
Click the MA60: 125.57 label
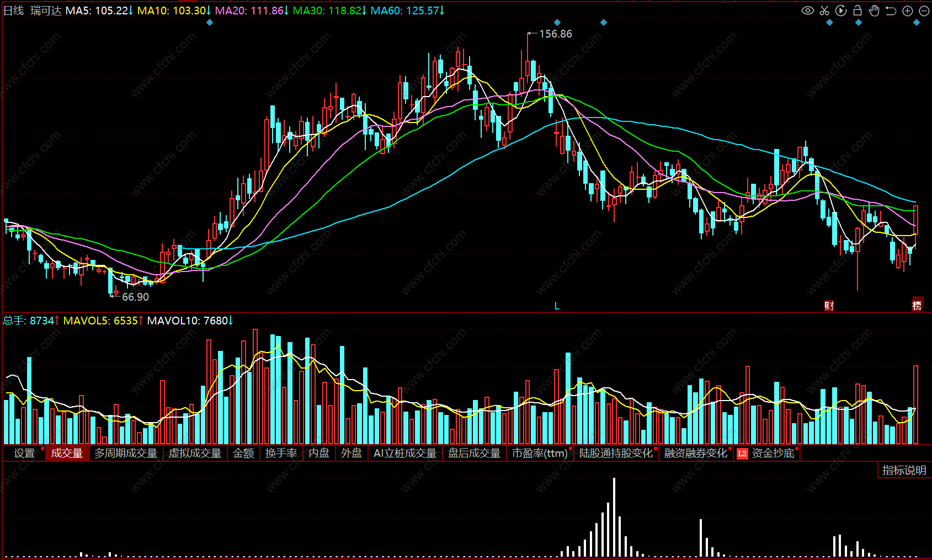coord(408,10)
